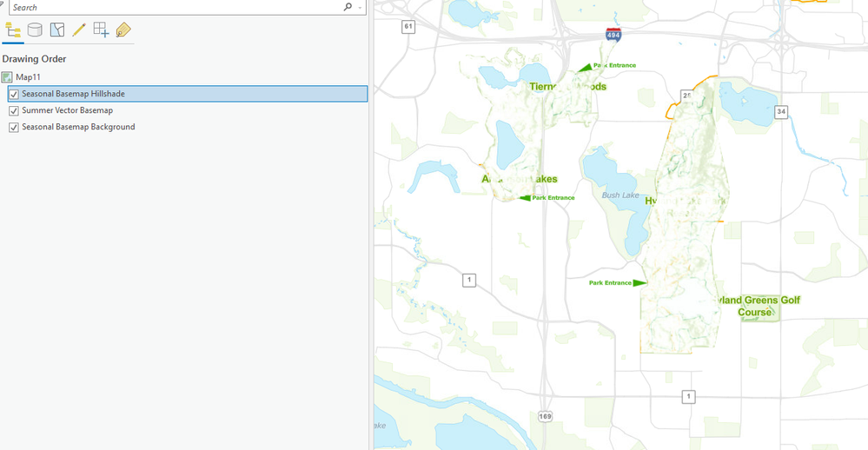This screenshot has width=868, height=450.
Task: Click the Tierney Woods map label
Action: click(568, 86)
